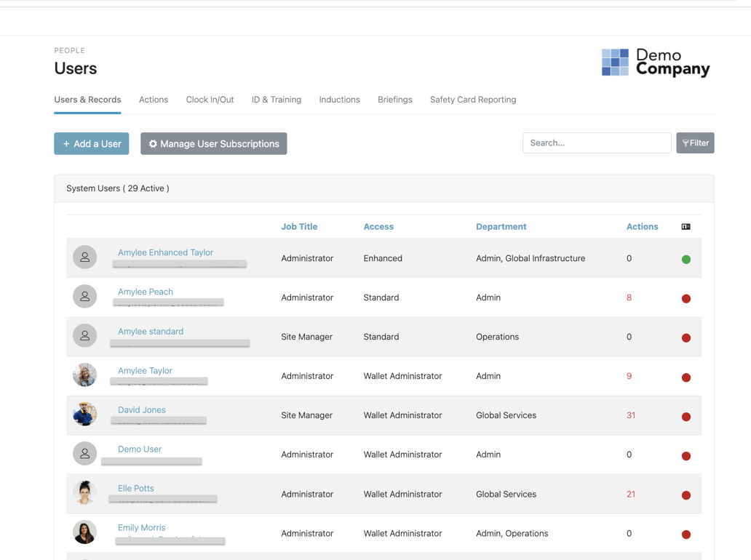This screenshot has height=560, width=751.
Task: Switch to the Users & Records tab
Action: (x=87, y=100)
